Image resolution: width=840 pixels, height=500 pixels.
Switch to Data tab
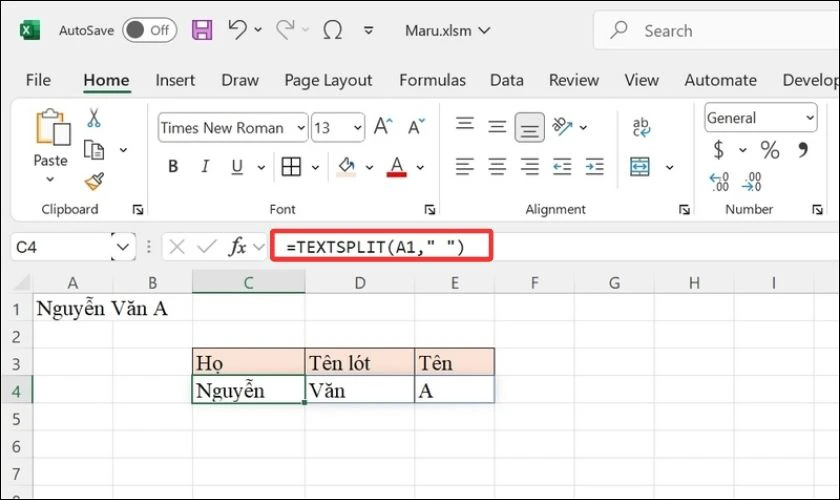point(507,80)
